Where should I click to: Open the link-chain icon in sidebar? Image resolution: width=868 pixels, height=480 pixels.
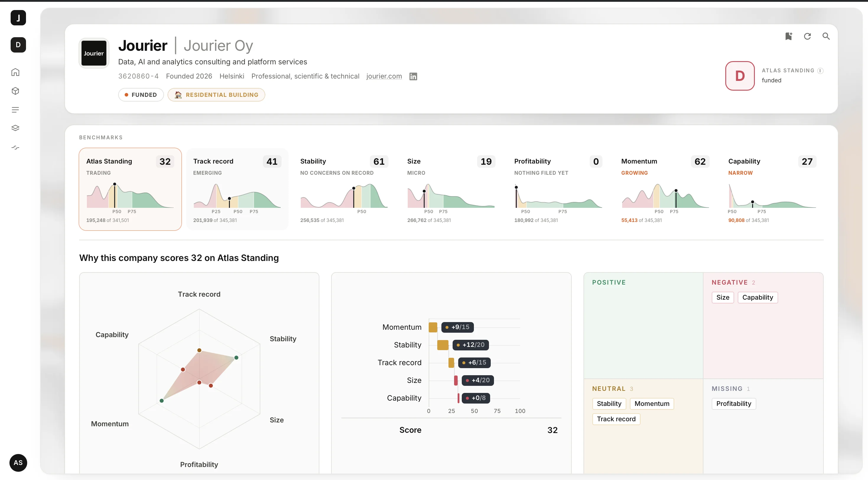[15, 147]
